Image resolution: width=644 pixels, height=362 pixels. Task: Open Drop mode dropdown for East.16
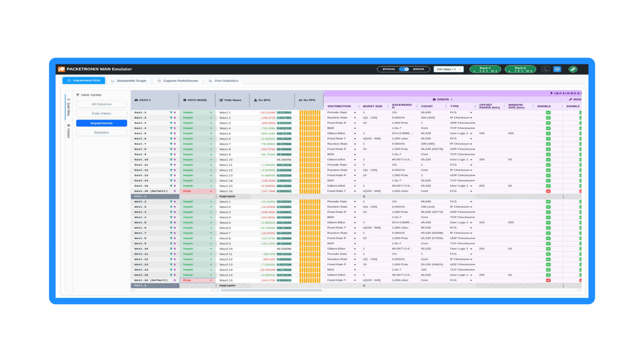click(211, 191)
